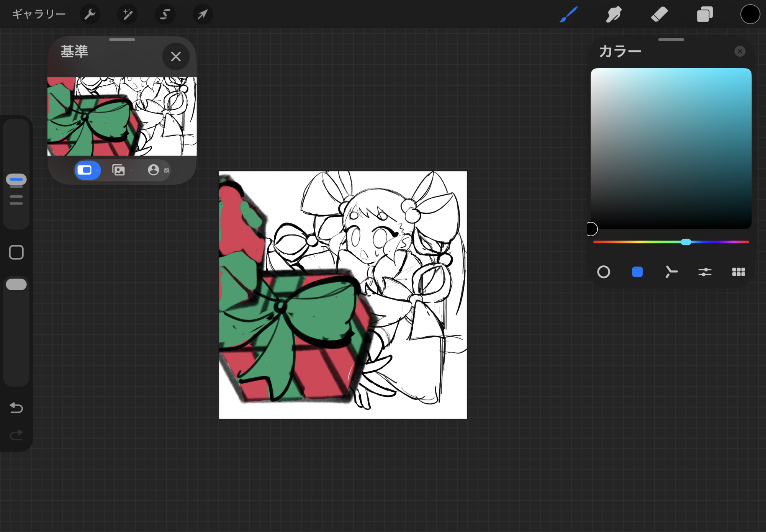The height and width of the screenshot is (532, 766).
Task: Activate the Transform arrow tool
Action: [202, 15]
